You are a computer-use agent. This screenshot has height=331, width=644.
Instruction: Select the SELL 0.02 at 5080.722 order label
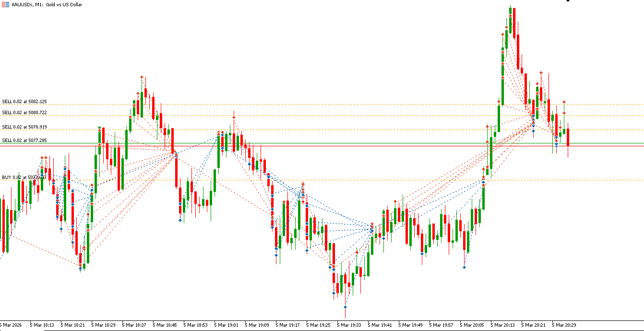[x=24, y=113]
